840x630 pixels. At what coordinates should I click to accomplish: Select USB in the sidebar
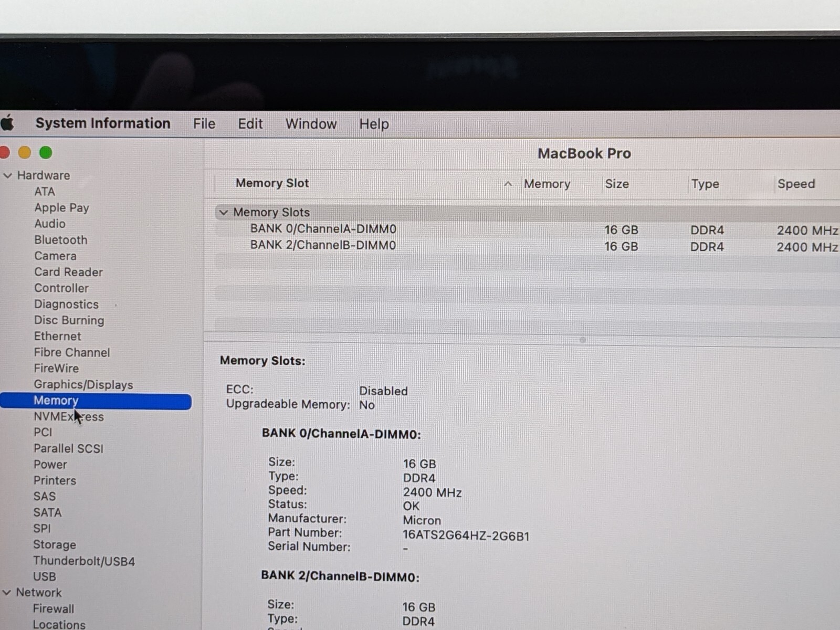tap(45, 577)
